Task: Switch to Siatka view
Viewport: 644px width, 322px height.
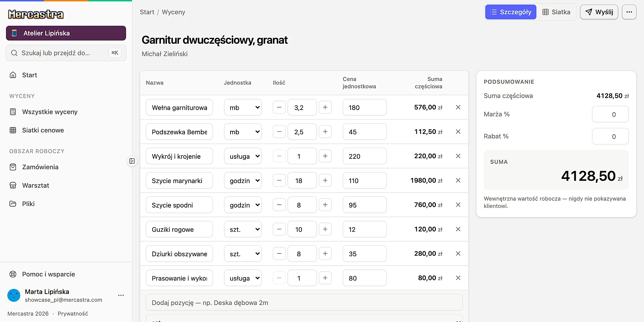Action: (556, 12)
